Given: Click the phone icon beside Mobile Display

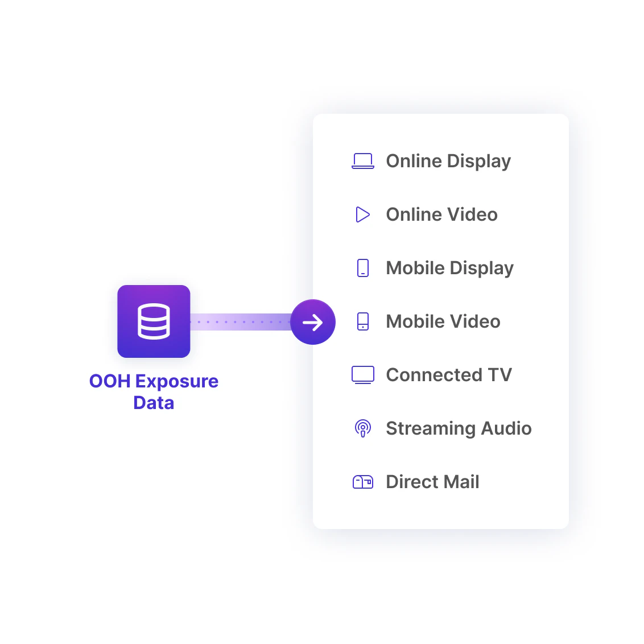Looking at the screenshot, I should pos(363,268).
